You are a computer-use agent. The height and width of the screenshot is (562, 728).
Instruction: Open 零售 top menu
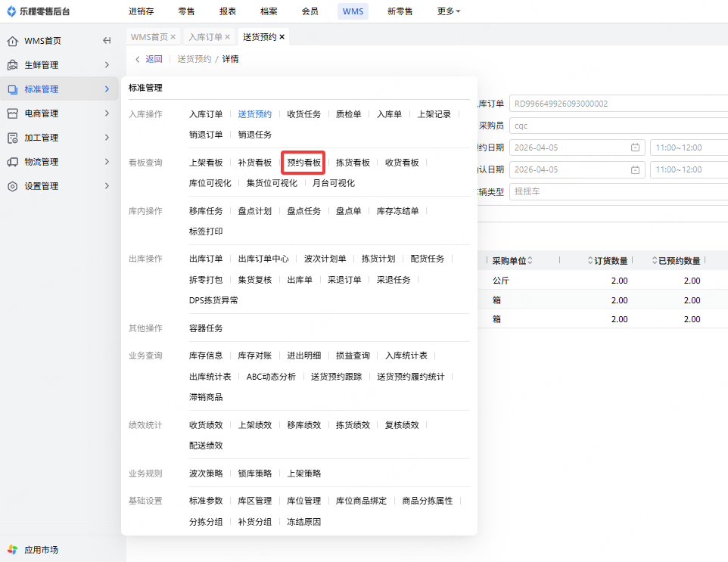tap(187, 11)
